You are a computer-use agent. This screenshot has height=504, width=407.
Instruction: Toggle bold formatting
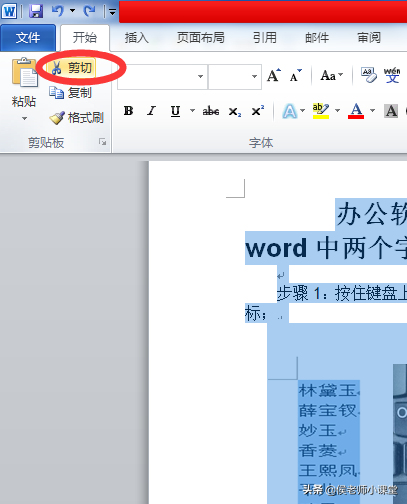(x=128, y=111)
